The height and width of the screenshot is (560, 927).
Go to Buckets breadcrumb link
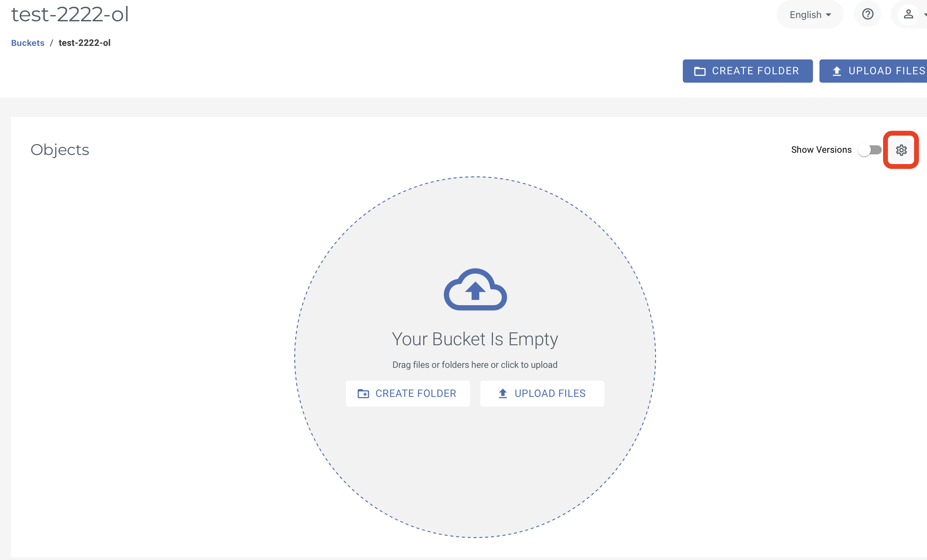[x=28, y=43]
